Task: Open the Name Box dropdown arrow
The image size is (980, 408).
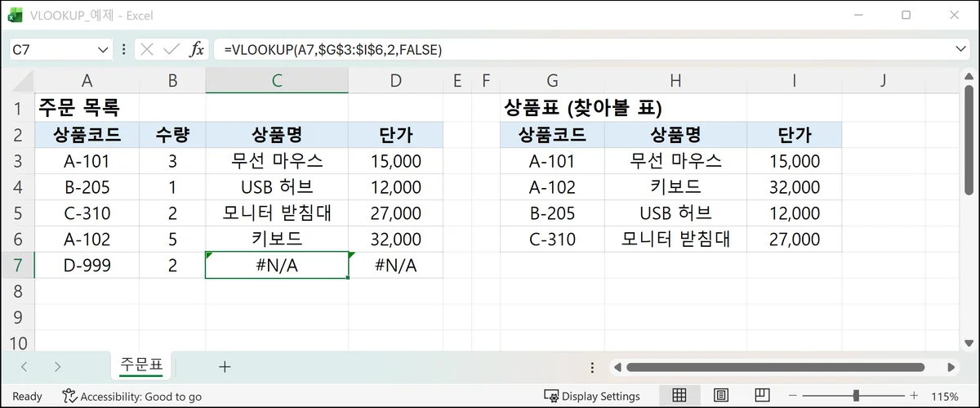Action: [104, 50]
